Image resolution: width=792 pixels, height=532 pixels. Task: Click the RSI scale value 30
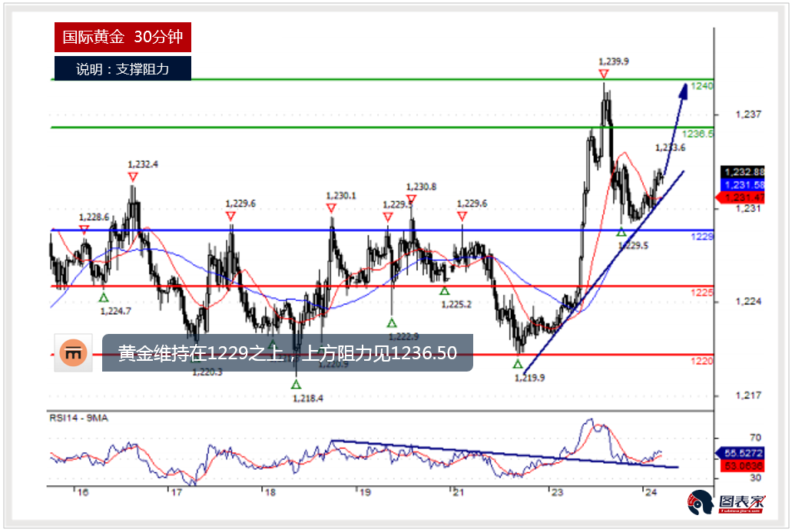coord(755,477)
